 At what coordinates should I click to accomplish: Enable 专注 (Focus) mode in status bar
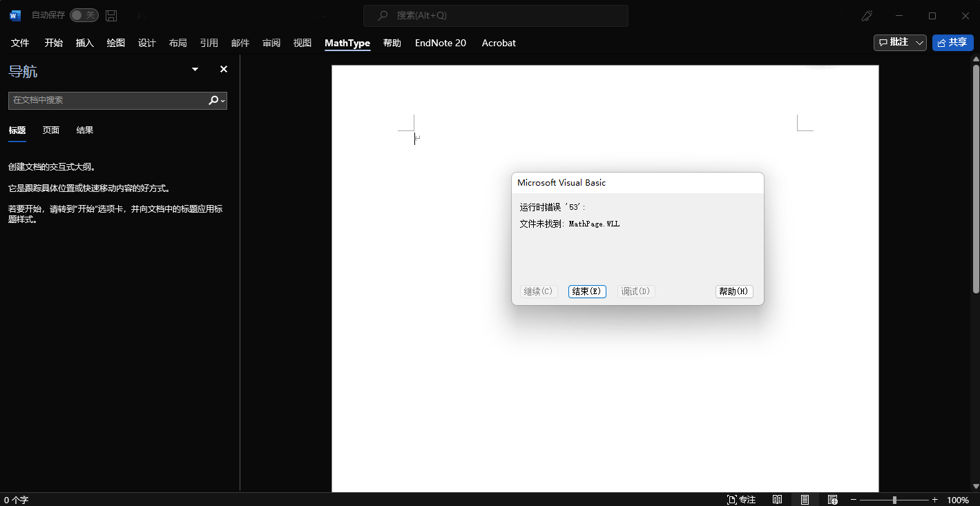point(742,500)
